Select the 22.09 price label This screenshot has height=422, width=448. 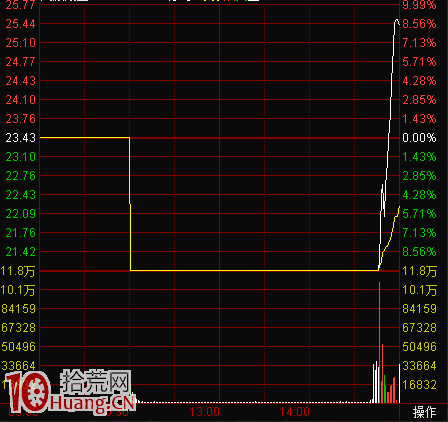click(20, 214)
